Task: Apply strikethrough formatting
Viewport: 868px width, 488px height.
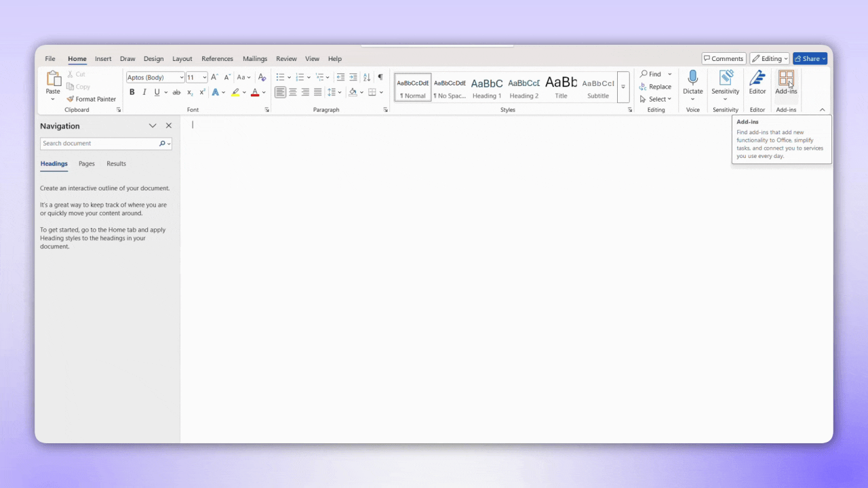Action: 176,92
